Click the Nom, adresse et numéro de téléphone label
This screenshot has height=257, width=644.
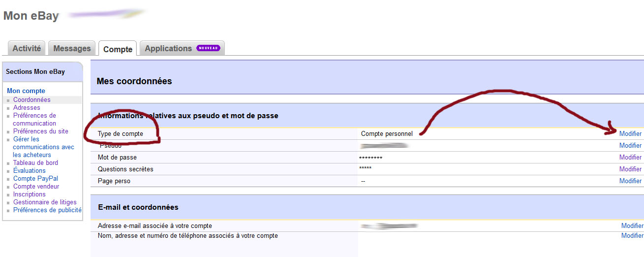click(x=188, y=235)
